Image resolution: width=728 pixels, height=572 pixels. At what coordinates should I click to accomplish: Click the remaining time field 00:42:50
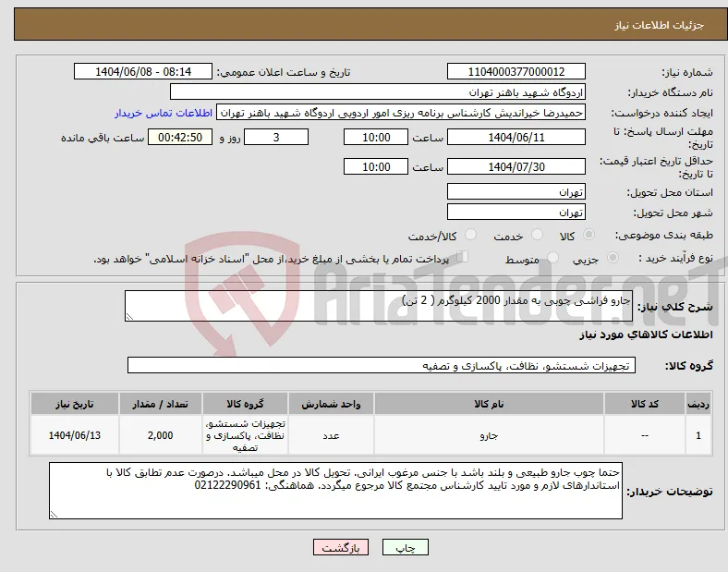(180, 138)
